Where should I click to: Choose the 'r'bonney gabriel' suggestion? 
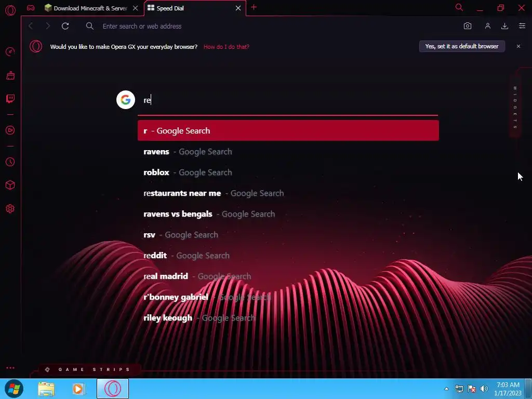pyautogui.click(x=288, y=297)
